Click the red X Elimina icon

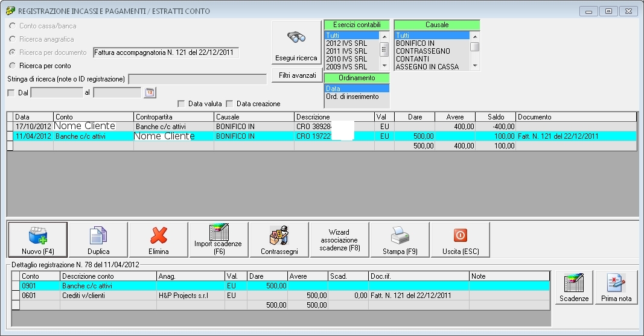point(159,236)
